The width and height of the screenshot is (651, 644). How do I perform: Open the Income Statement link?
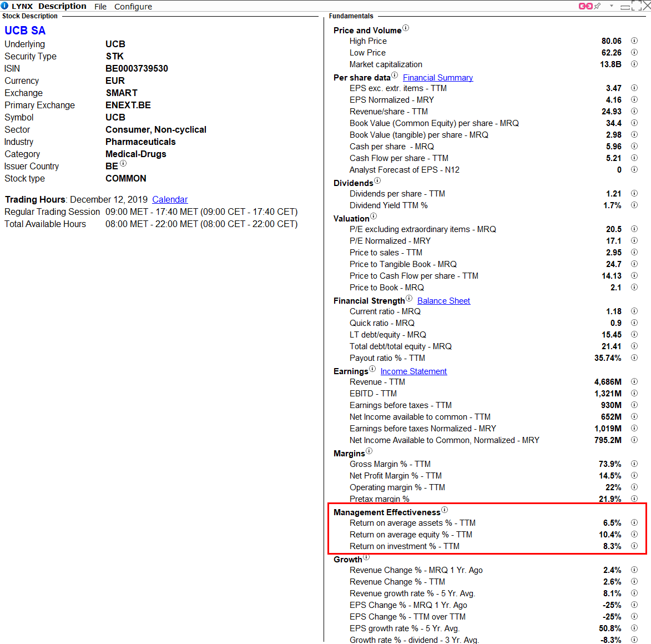point(413,371)
